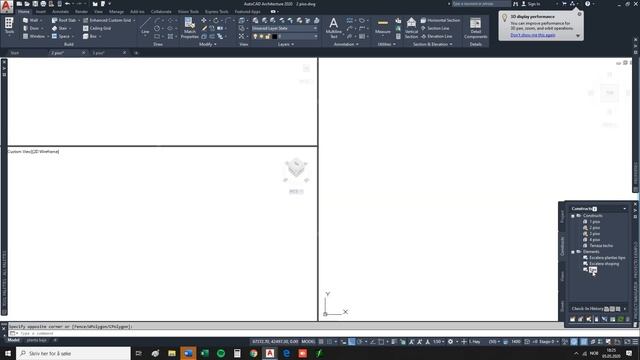Select the Vertical Section tool

coord(411,28)
